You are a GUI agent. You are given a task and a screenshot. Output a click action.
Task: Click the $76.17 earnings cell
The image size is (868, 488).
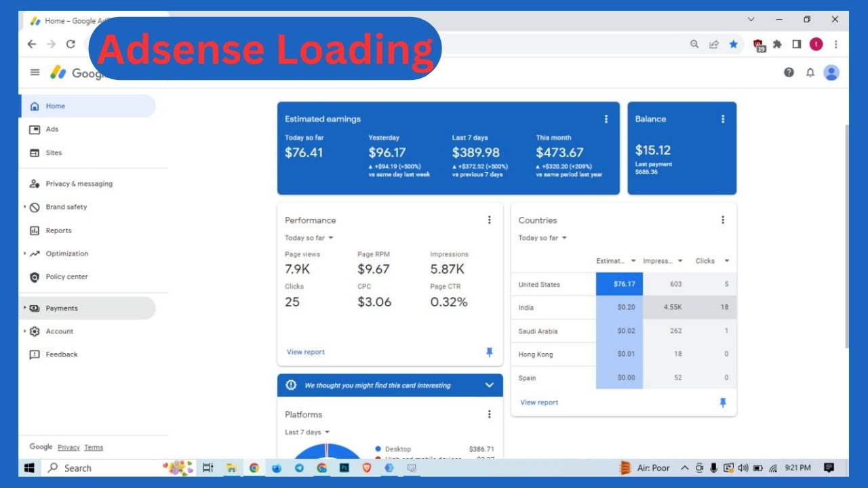tap(619, 285)
